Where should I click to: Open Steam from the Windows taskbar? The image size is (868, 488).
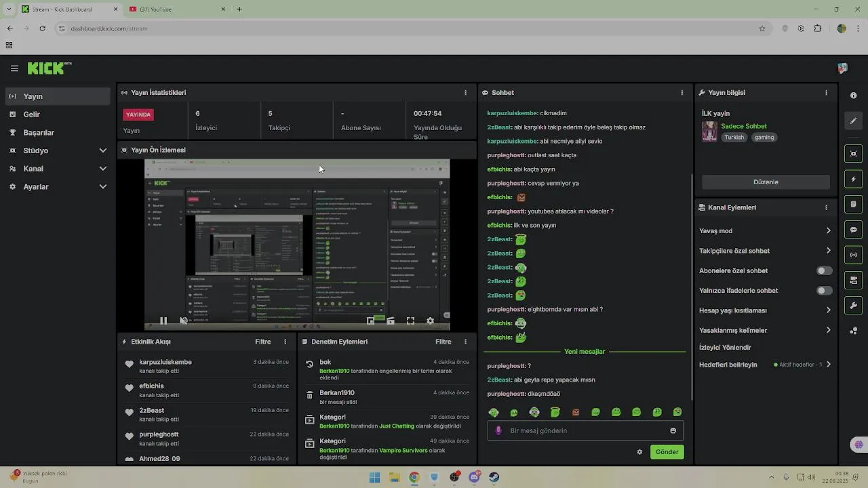[x=494, y=477]
